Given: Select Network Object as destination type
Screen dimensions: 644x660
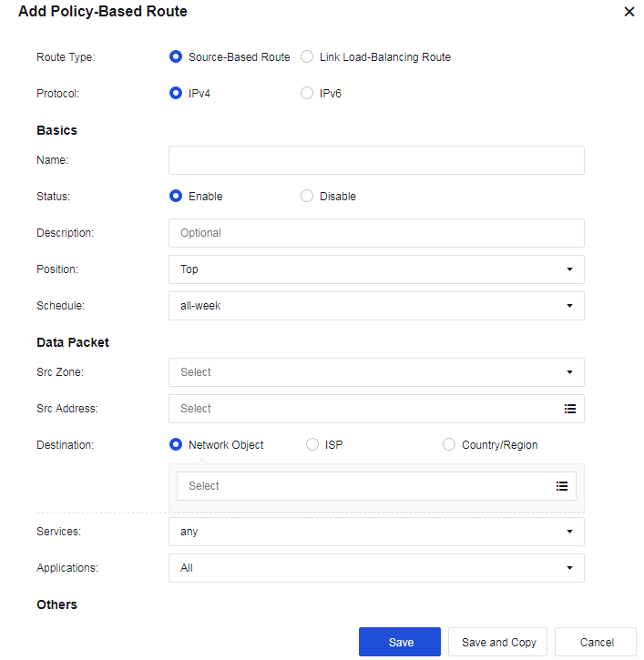Looking at the screenshot, I should [177, 445].
